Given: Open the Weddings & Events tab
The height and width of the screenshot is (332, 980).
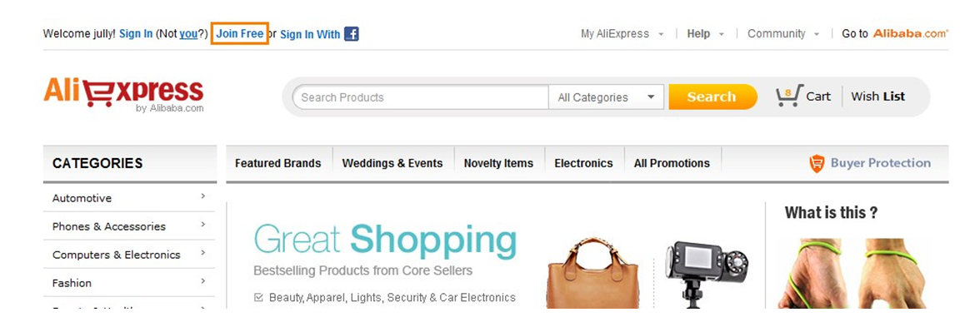Looking at the screenshot, I should click(392, 163).
